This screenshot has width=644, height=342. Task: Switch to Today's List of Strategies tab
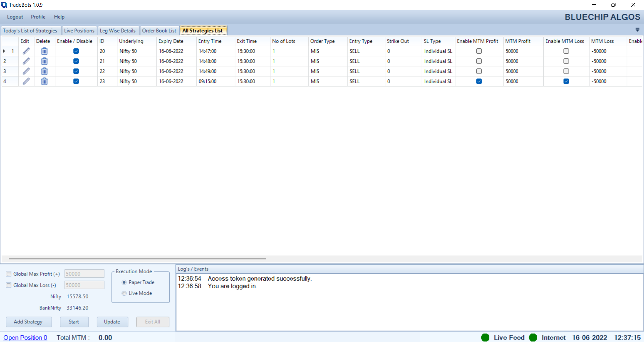point(30,31)
